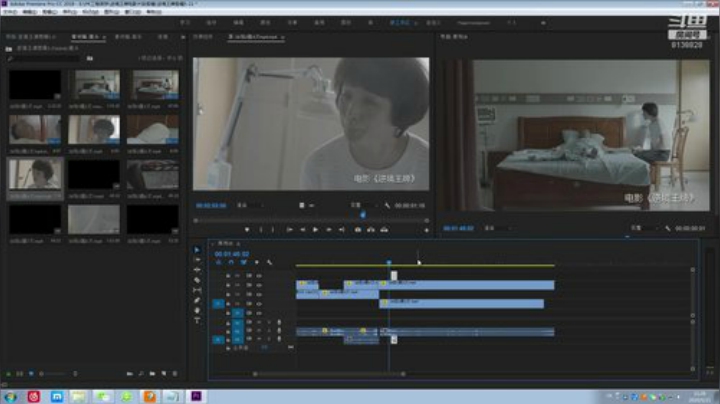Toggle Linked Selection in the timeline header

point(243,263)
